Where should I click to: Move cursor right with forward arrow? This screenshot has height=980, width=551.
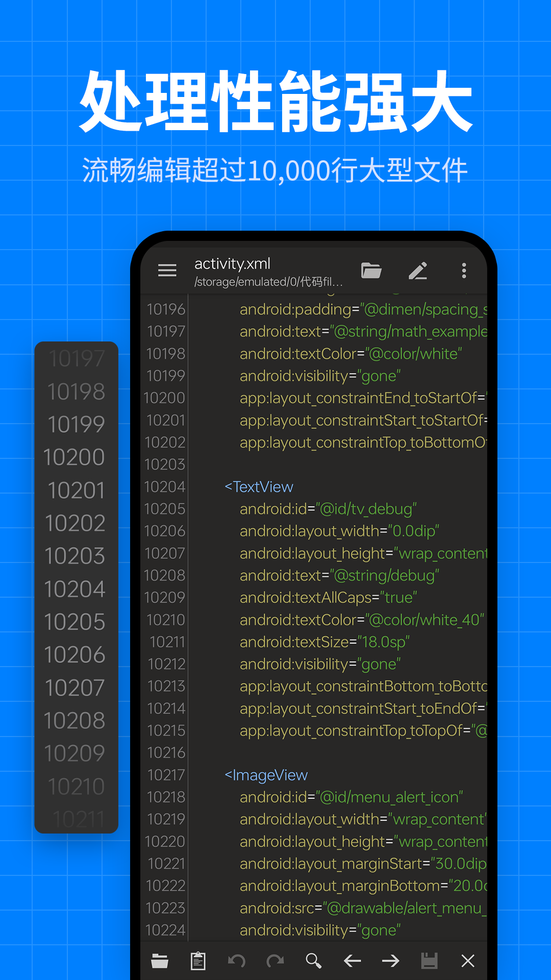391,961
